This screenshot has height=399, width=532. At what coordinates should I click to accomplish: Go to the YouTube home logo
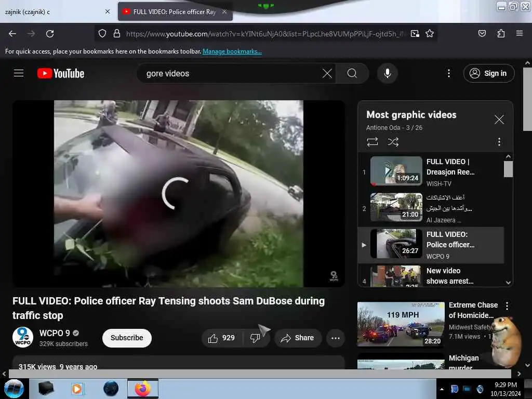tap(61, 73)
